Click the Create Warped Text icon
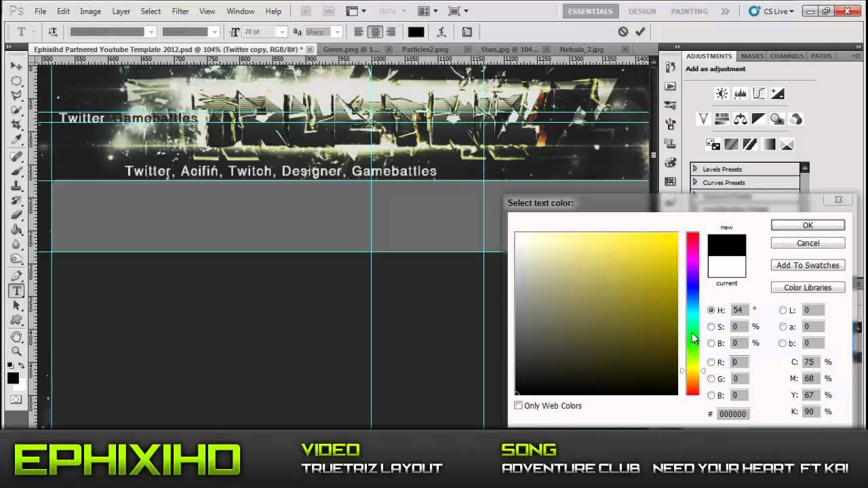This screenshot has height=488, width=868. (x=441, y=32)
